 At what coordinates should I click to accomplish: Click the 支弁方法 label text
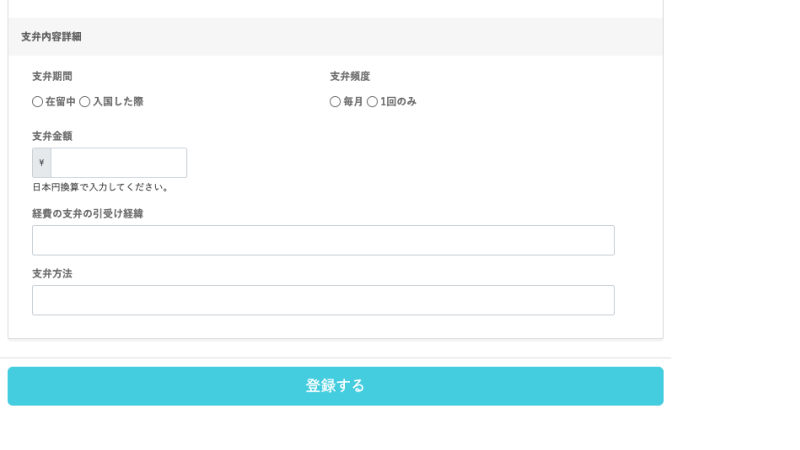coord(52,273)
